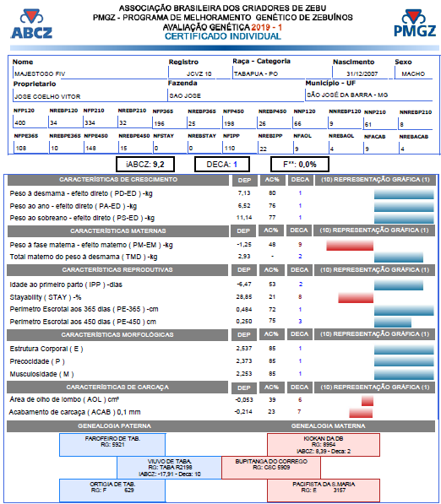Select Características de Crescimento header
The height and width of the screenshot is (504, 441).
click(x=118, y=180)
